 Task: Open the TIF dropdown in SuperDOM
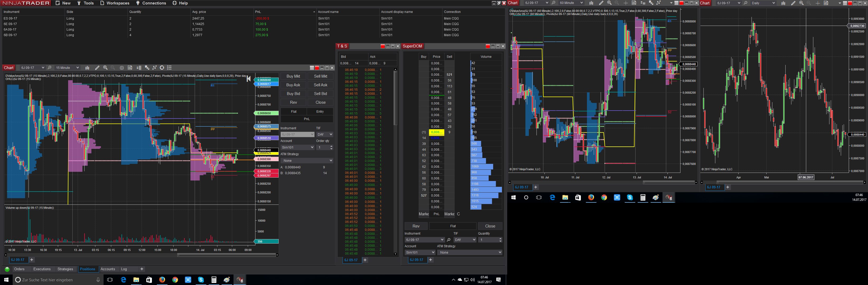click(x=465, y=240)
